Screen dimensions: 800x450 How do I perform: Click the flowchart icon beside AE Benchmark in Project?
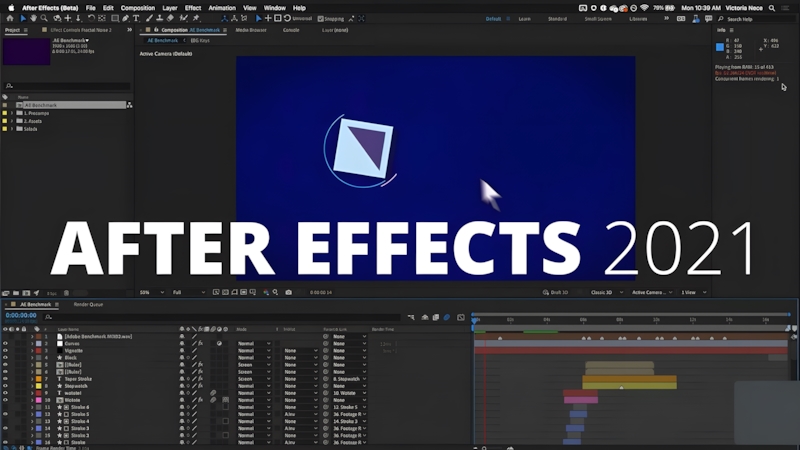click(x=130, y=105)
